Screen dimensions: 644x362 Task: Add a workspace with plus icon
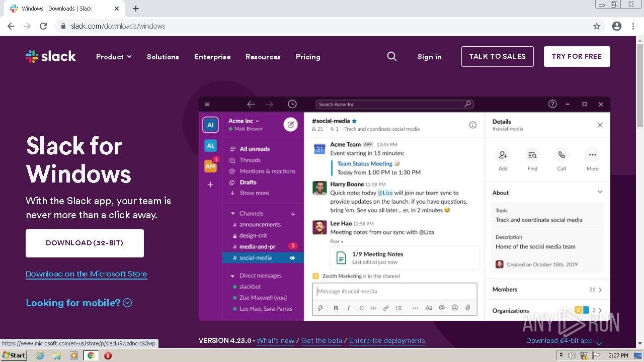210,185
